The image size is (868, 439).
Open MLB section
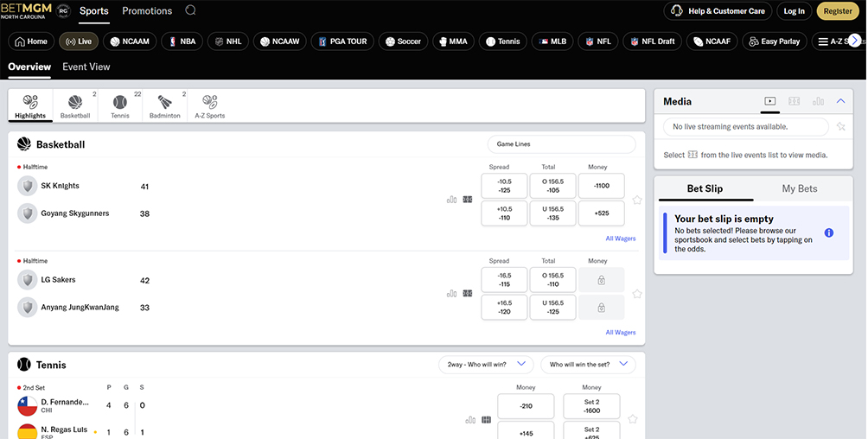(552, 41)
